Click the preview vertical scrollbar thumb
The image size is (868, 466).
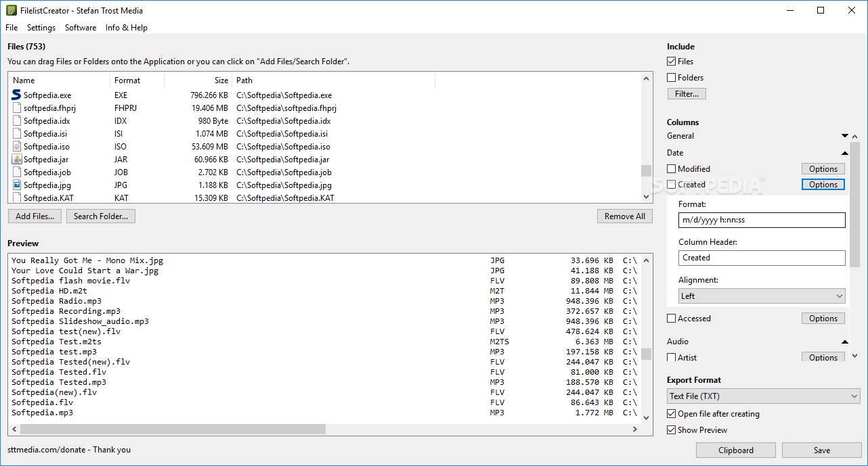(x=647, y=354)
